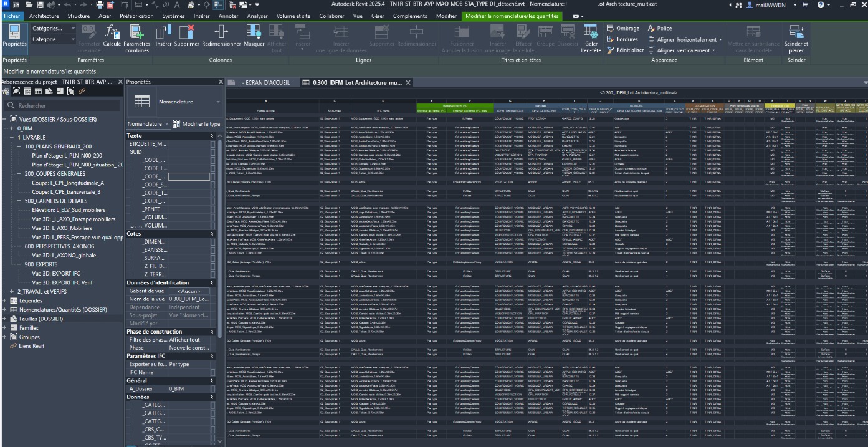868x447 pixels.
Task: Open the Ombrage shading tool
Action: click(623, 28)
